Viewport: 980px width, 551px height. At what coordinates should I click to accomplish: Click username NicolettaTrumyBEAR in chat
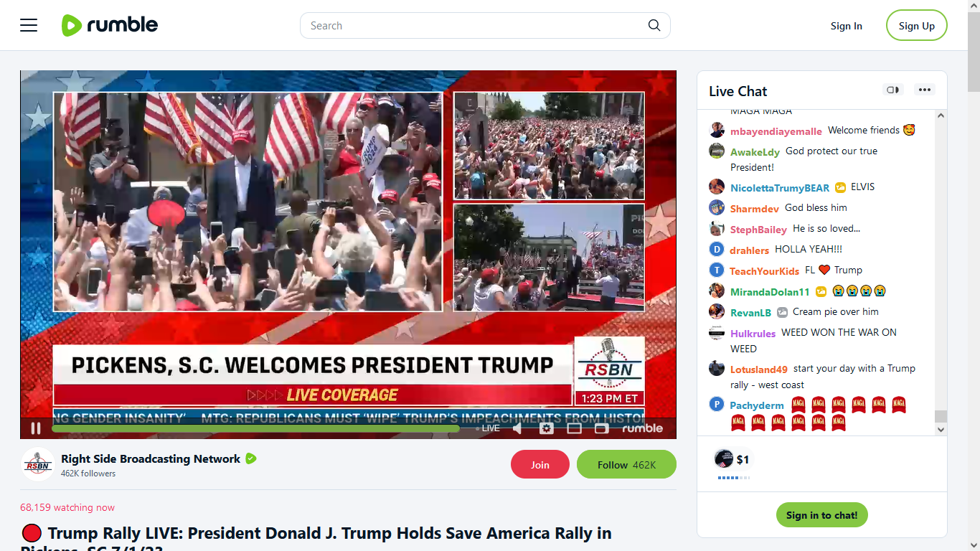tap(780, 188)
